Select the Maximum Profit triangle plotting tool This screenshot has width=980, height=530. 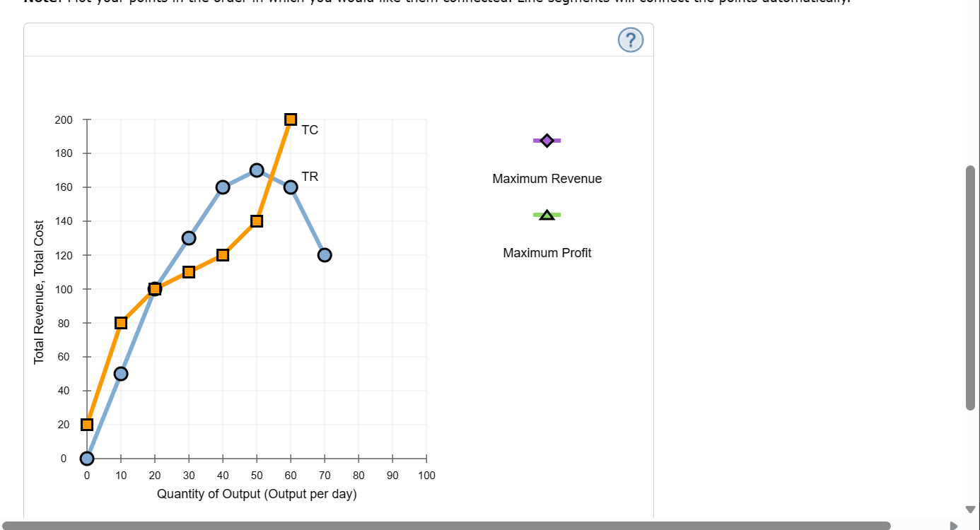pyautogui.click(x=547, y=214)
